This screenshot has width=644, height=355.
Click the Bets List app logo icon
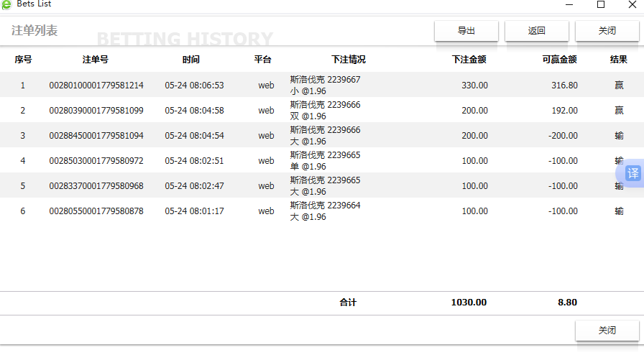6,4
